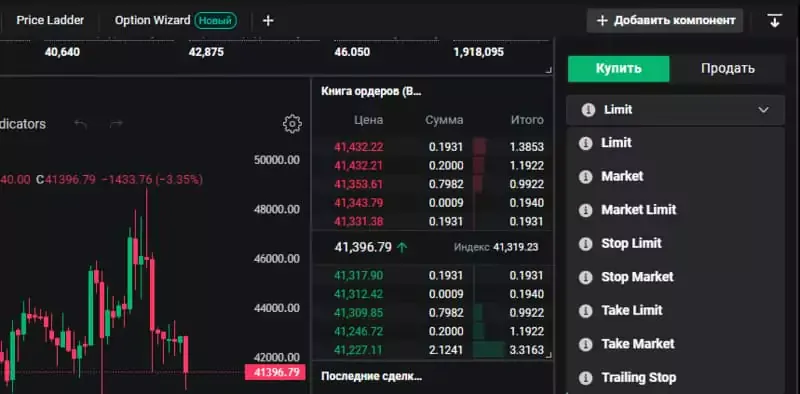Image resolution: width=800 pixels, height=394 pixels.
Task: Select ask price 41,331.38
Action: (358, 221)
